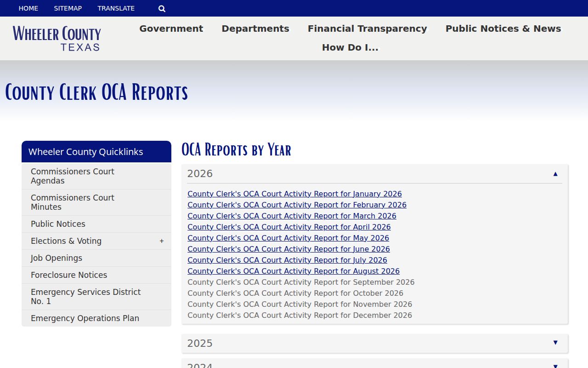This screenshot has width=588, height=368.
Task: Open the May 2026 OCA report
Action: [288, 238]
